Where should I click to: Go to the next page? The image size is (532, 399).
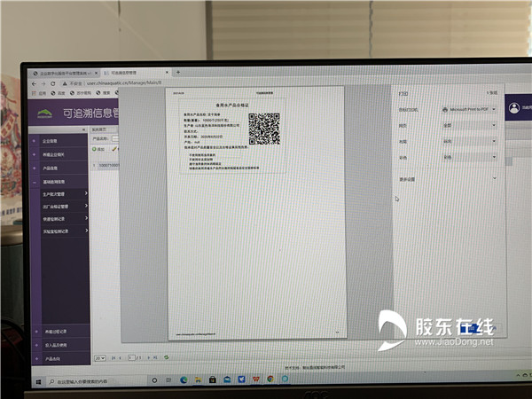coord(149,357)
